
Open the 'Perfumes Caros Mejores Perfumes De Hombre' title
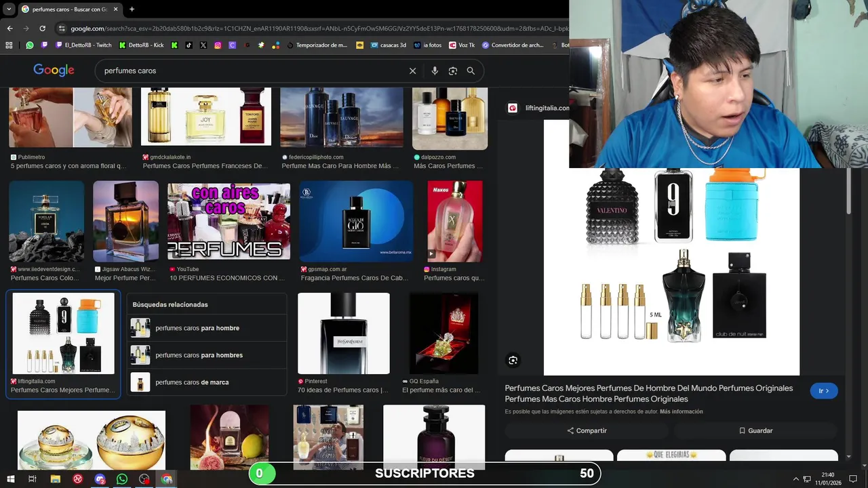pos(648,393)
